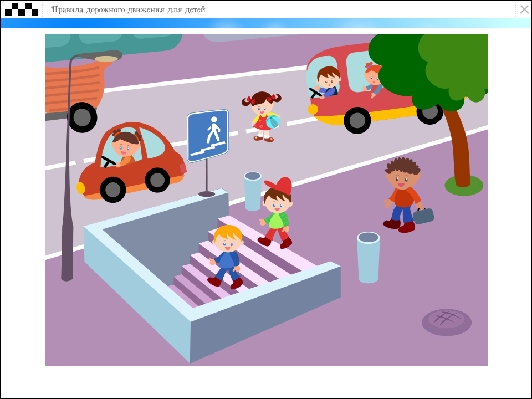Click the trash bin near the stair wall
Screen dimensions: 532x399
coord(368,257)
